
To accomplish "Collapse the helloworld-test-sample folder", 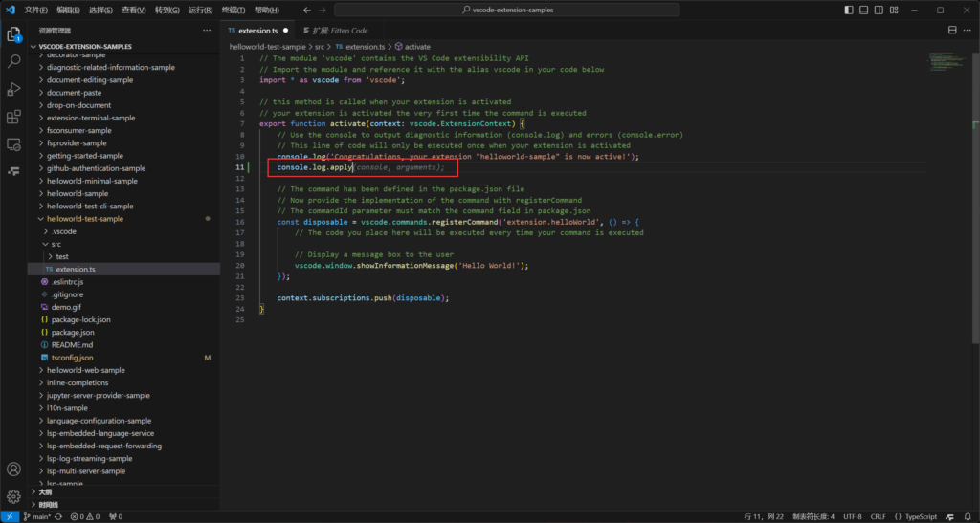I will click(84, 218).
